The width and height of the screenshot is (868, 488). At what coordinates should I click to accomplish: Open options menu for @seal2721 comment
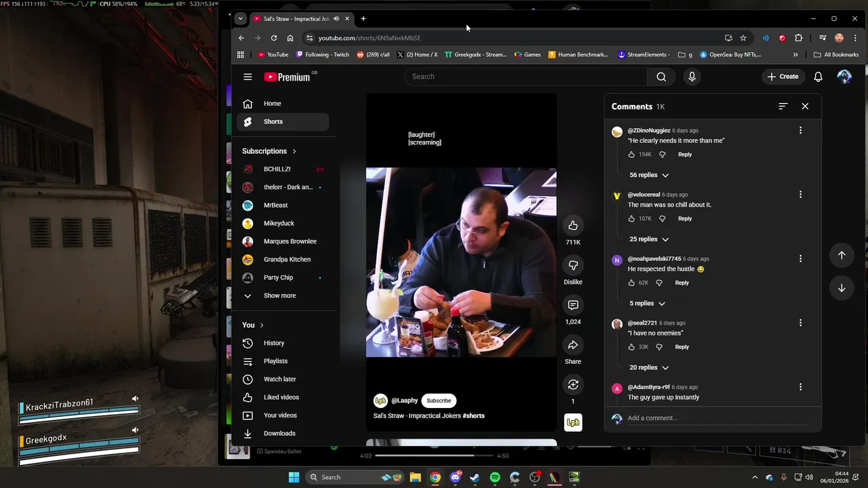pyautogui.click(x=800, y=323)
